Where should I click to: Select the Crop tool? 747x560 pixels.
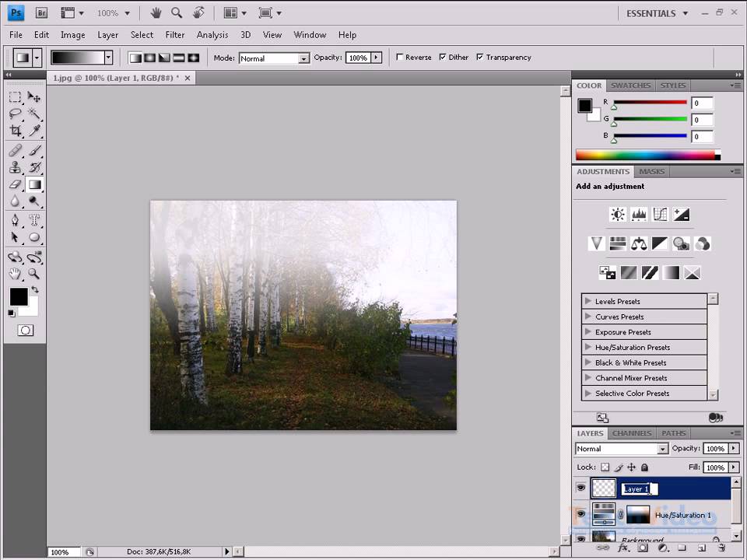[15, 130]
